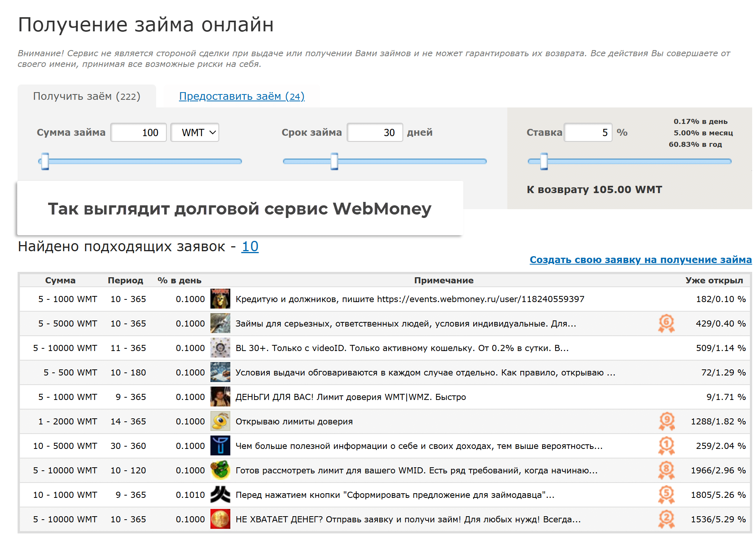The height and width of the screenshot is (538, 756).
Task: Click the orange badge numbered 9
Action: click(x=666, y=421)
